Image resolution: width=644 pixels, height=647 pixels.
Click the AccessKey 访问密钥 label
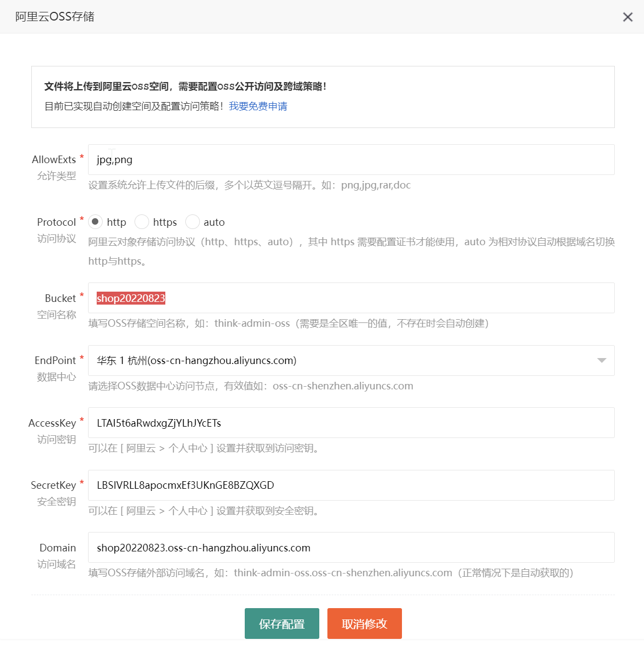[x=52, y=431]
